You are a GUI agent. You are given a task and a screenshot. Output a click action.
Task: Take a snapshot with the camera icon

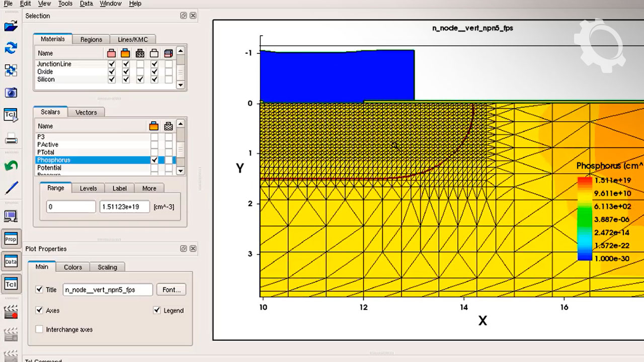[11, 93]
